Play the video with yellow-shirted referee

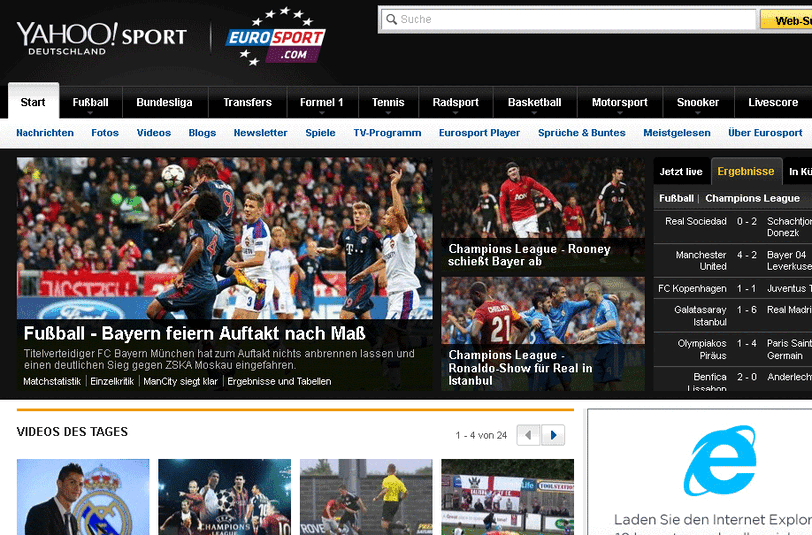(x=366, y=497)
